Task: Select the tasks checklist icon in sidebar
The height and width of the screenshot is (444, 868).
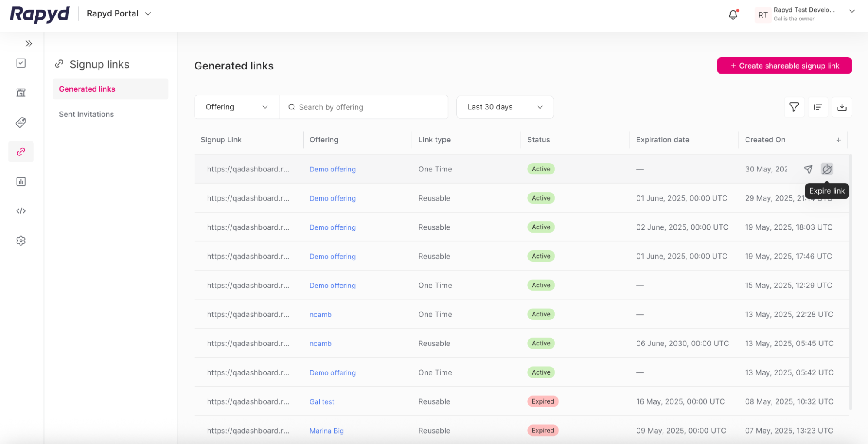Action: point(20,62)
